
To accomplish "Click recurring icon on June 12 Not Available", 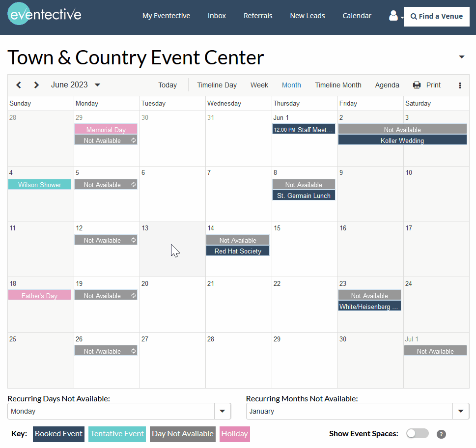I will point(133,240).
